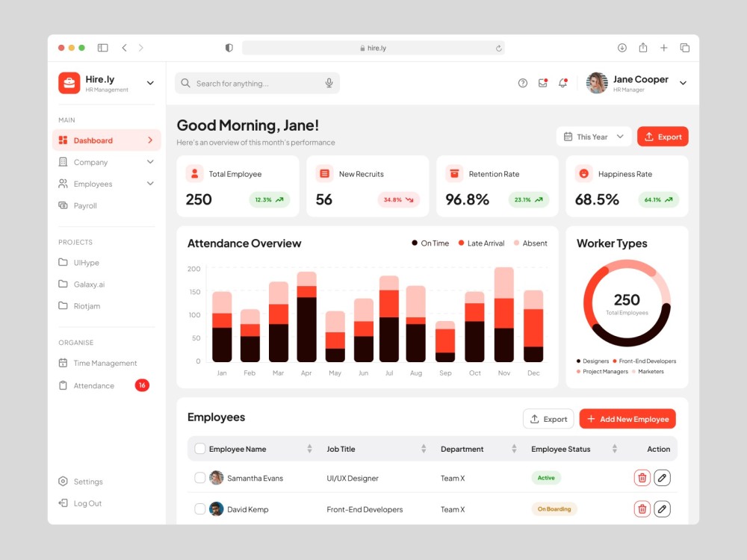
Task: Delete David Kemp with trash icon
Action: 642,509
